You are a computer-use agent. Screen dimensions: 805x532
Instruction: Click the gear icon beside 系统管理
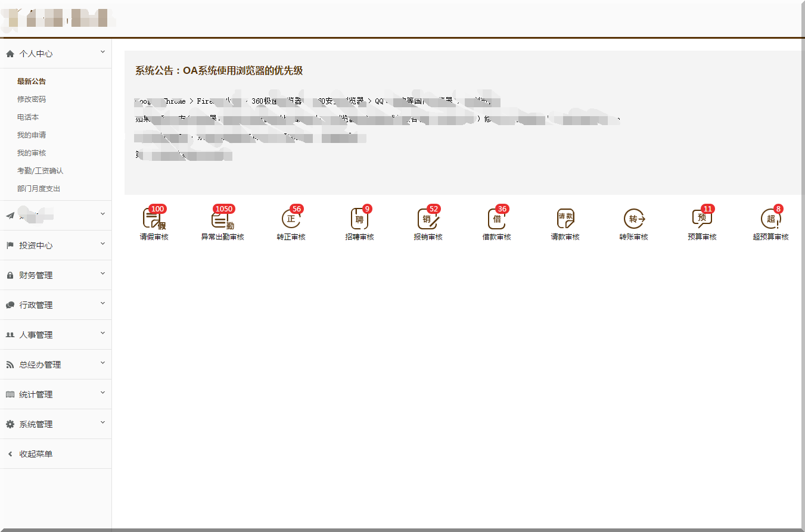(10, 424)
